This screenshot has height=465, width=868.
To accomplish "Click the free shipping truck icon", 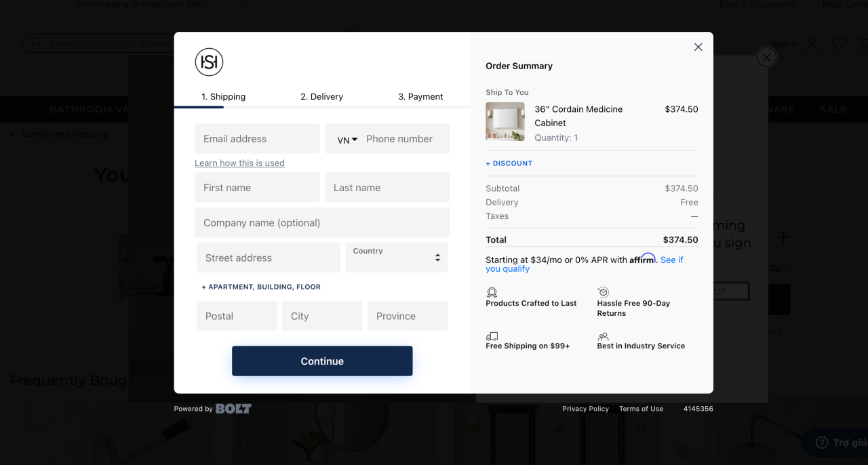I will point(492,336).
